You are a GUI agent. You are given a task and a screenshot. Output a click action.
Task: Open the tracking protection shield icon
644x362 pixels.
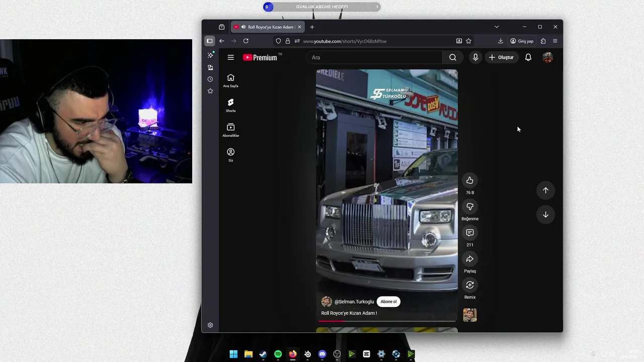point(278,41)
